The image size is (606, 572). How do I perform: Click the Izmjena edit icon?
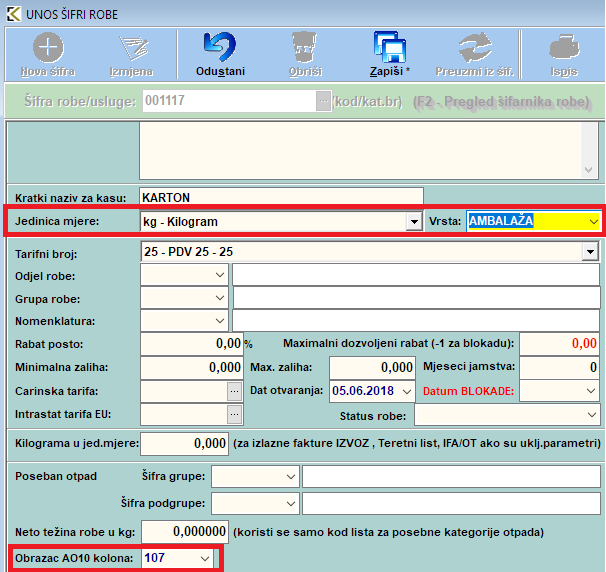click(134, 48)
